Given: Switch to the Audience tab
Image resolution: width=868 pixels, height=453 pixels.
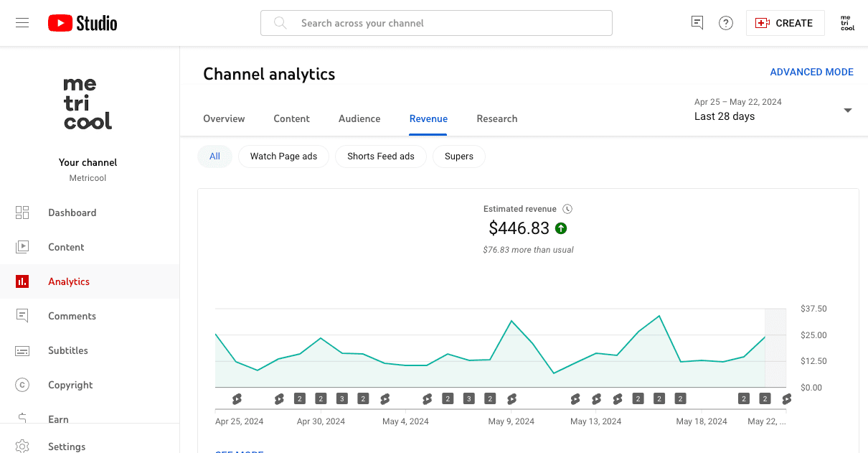Looking at the screenshot, I should pyautogui.click(x=359, y=118).
